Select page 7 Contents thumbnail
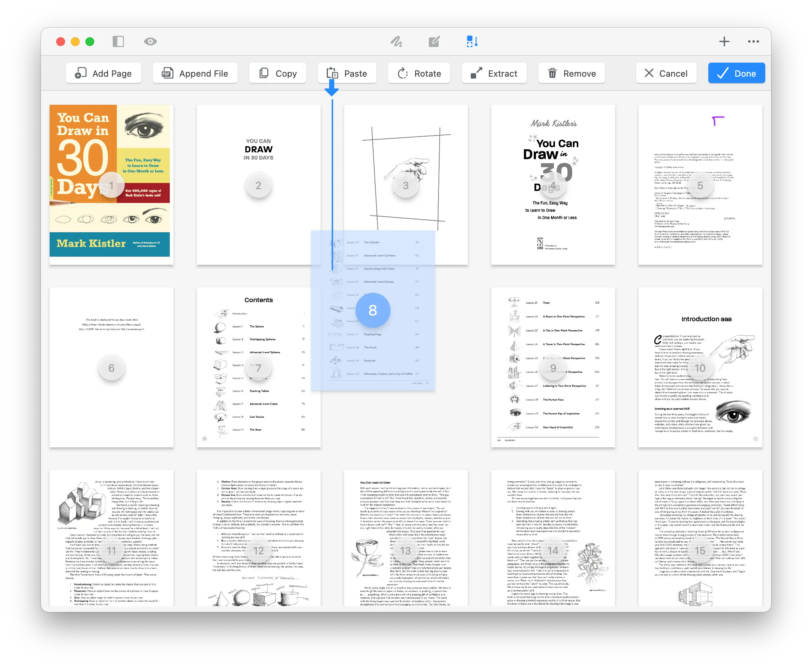812x666 pixels. pyautogui.click(x=258, y=368)
